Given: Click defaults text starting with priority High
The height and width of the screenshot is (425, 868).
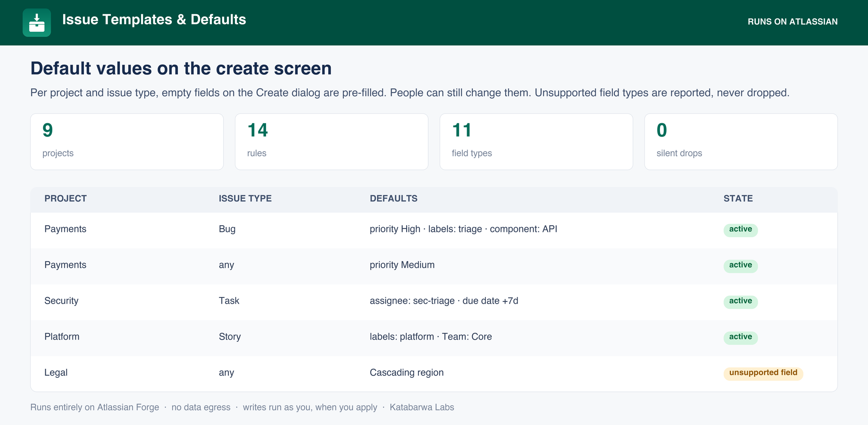Looking at the screenshot, I should pyautogui.click(x=463, y=229).
